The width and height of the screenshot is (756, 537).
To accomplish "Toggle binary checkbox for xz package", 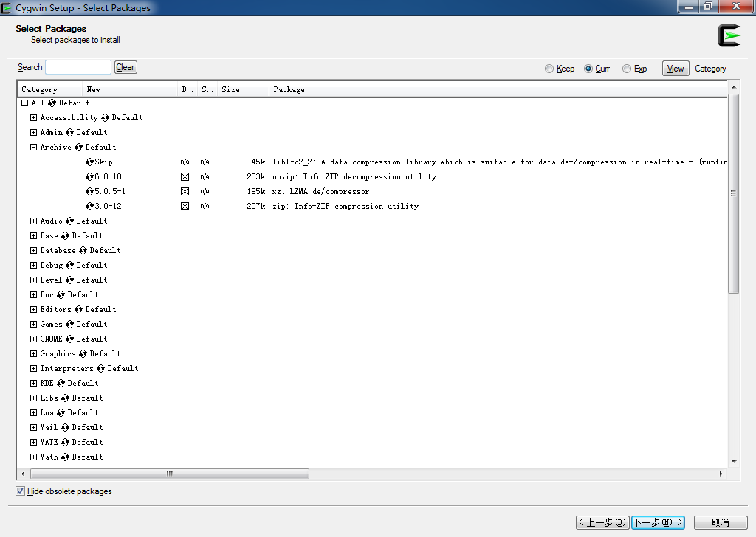I will [185, 192].
